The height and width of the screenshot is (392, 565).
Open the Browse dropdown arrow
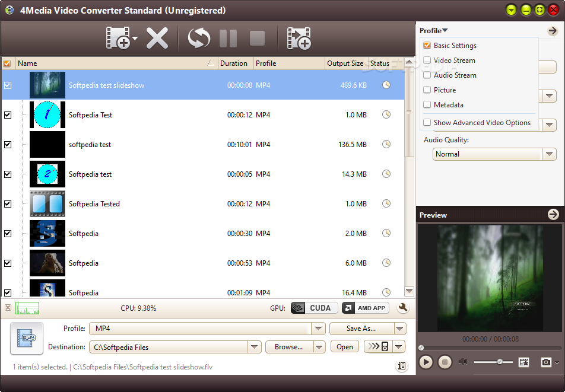pos(319,347)
